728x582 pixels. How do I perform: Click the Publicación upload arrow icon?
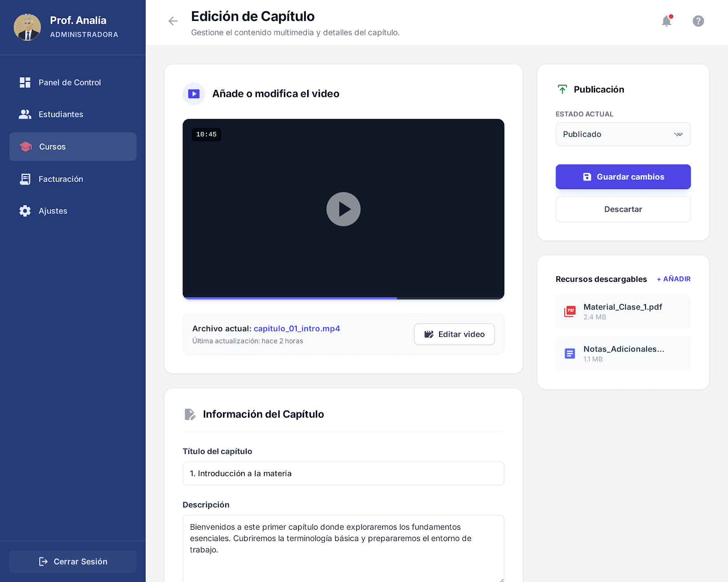coord(562,89)
